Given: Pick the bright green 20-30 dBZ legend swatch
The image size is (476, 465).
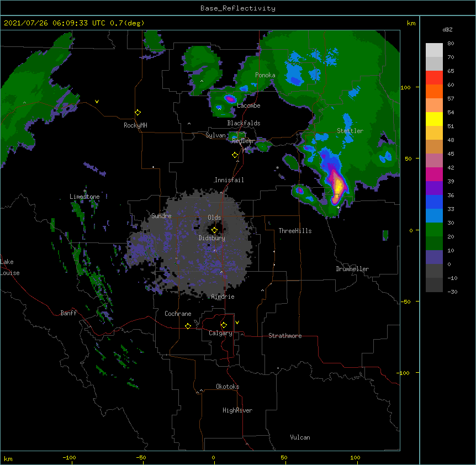Looking at the screenshot, I should [x=434, y=230].
